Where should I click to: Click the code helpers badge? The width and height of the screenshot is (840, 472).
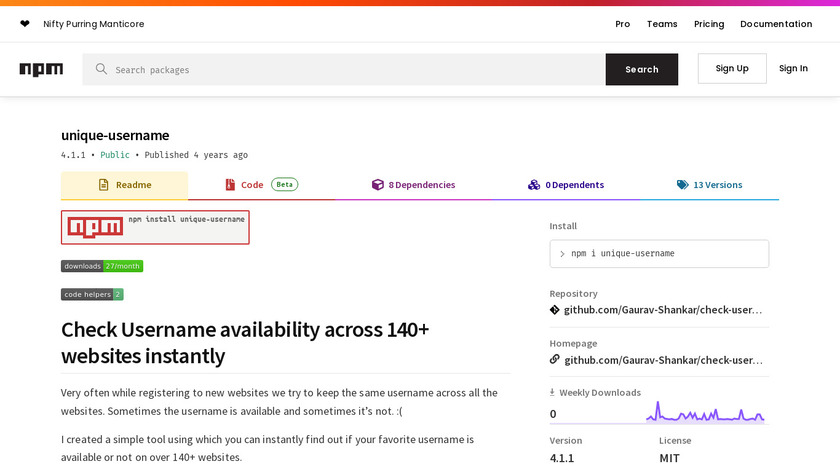coord(92,294)
